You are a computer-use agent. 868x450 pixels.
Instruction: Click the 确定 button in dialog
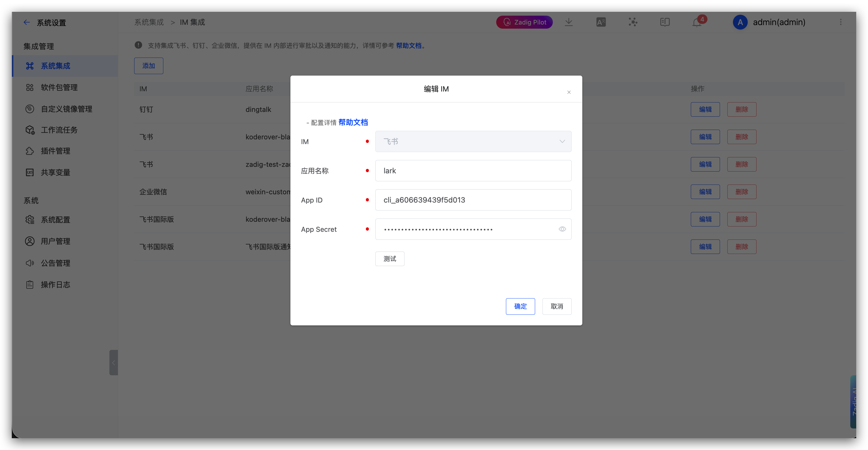coord(520,306)
